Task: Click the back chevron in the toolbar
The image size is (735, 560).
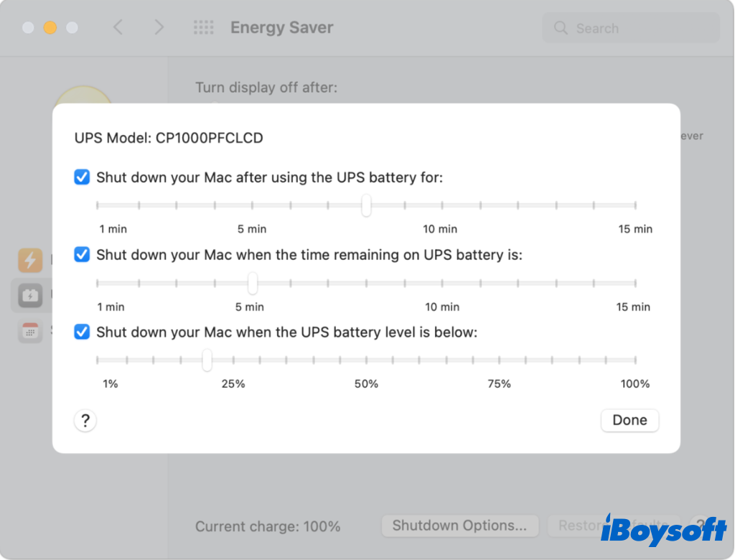Action: pos(118,28)
